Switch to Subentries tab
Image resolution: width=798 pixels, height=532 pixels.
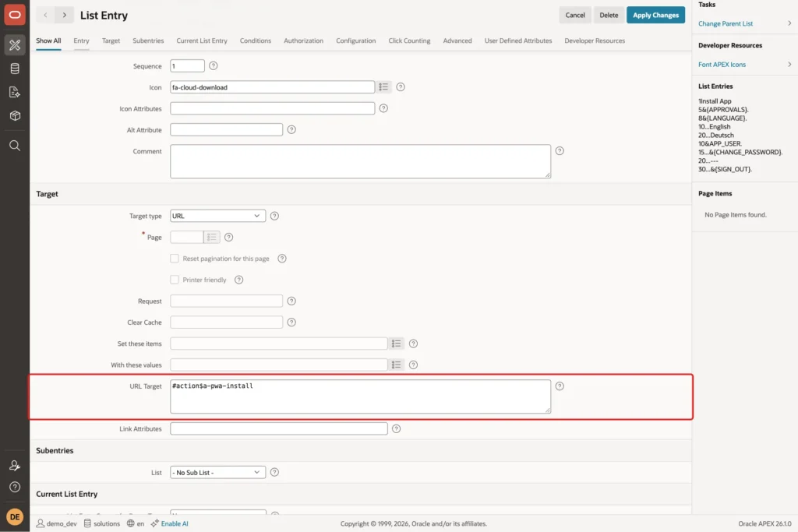pyautogui.click(x=148, y=41)
